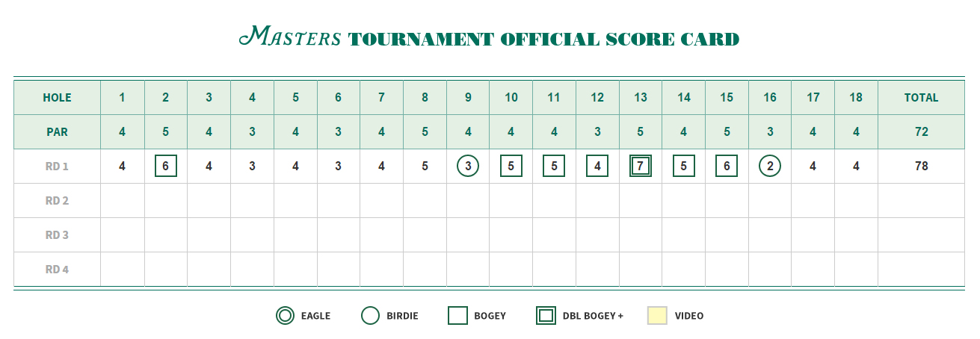Click the circled birdie 2 on hole 16
Image resolution: width=980 pixels, height=339 pixels.
click(x=770, y=167)
